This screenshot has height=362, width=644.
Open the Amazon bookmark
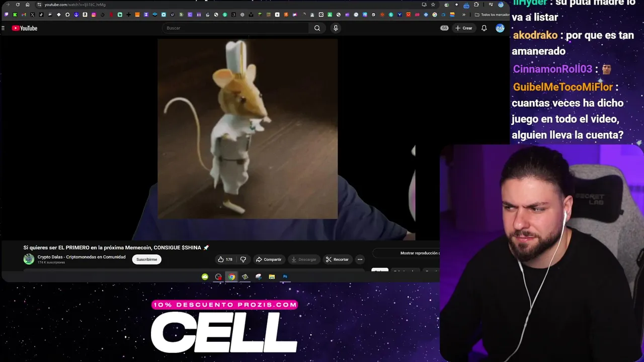click(x=85, y=15)
